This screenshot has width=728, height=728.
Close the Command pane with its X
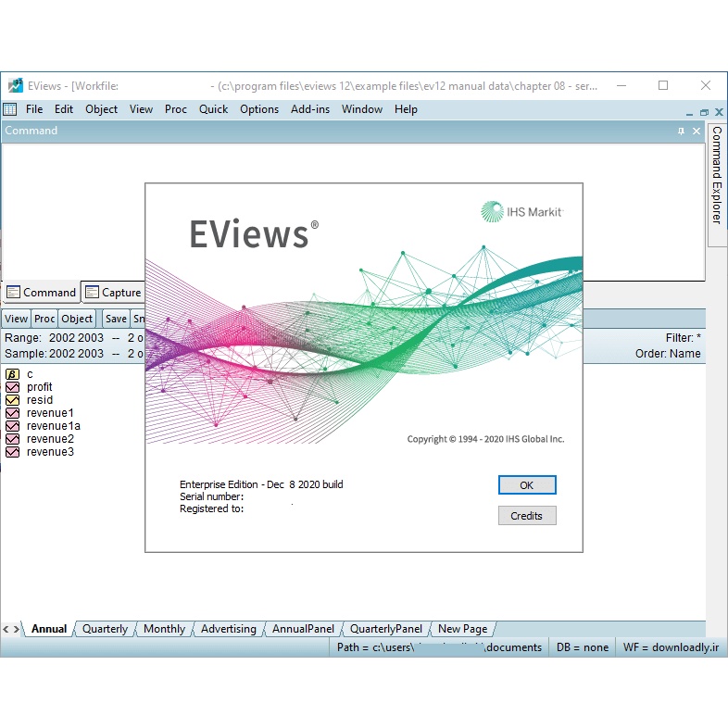click(x=696, y=132)
